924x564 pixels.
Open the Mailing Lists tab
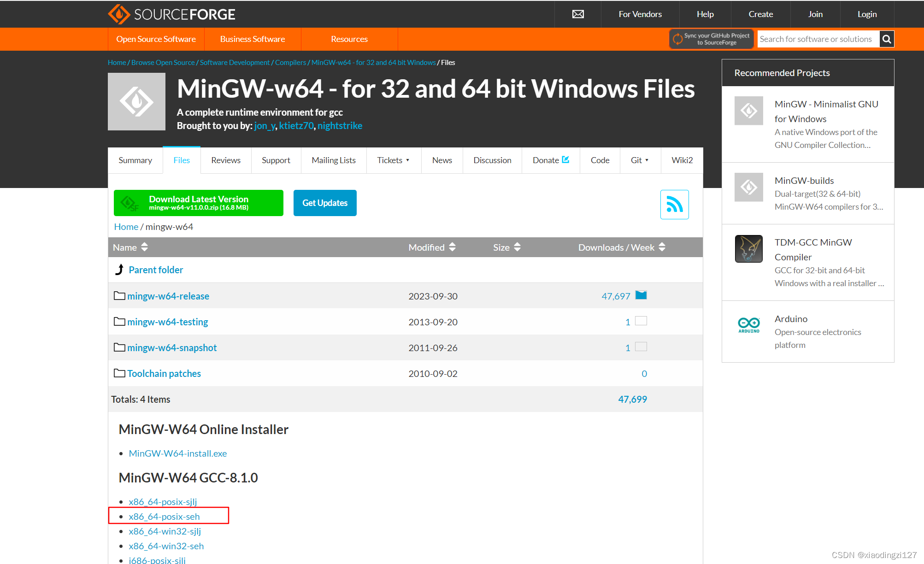[334, 160]
